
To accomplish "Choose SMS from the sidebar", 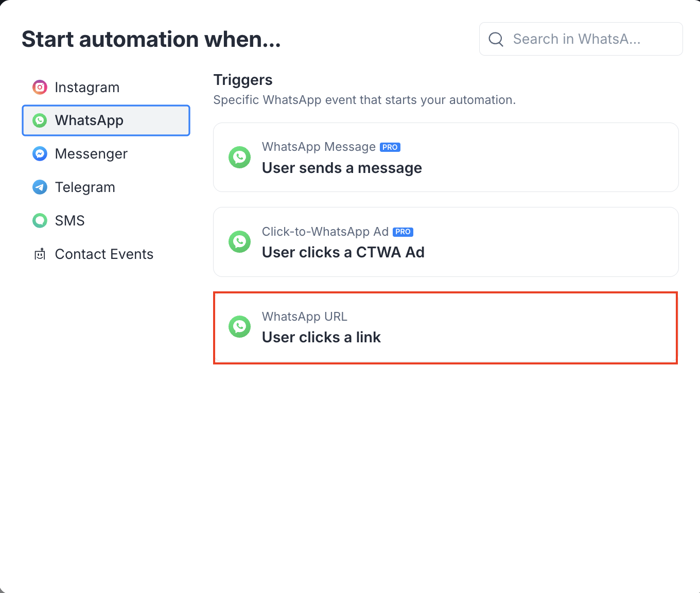I will 106,221.
